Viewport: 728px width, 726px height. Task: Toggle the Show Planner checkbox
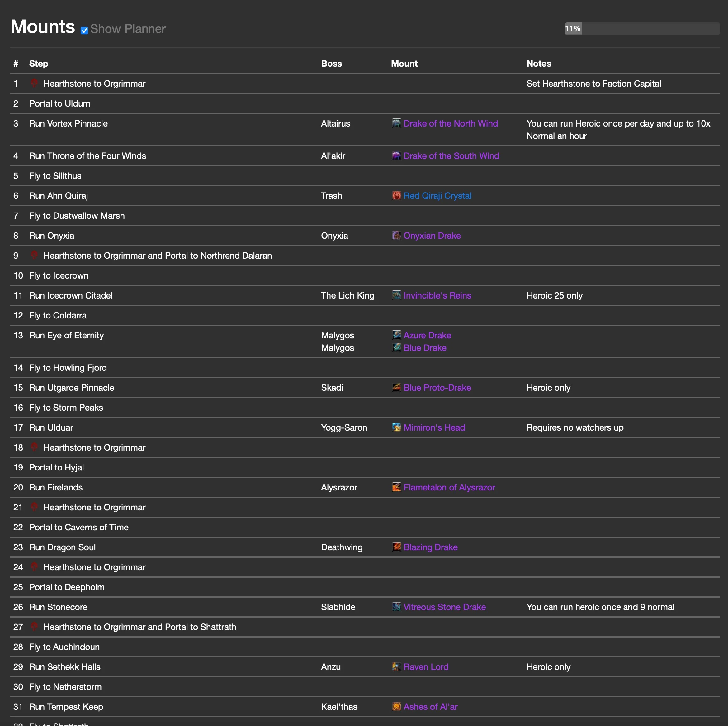tap(84, 30)
